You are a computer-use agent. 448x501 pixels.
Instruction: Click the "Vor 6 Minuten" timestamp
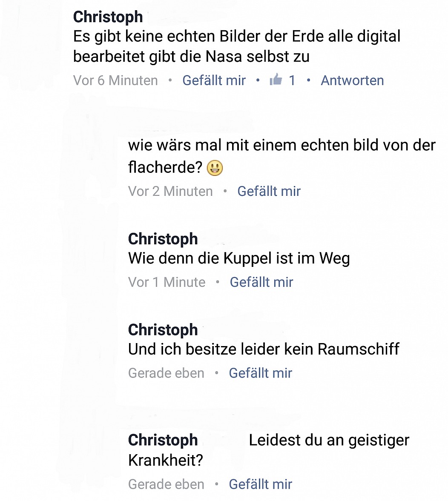pyautogui.click(x=115, y=80)
